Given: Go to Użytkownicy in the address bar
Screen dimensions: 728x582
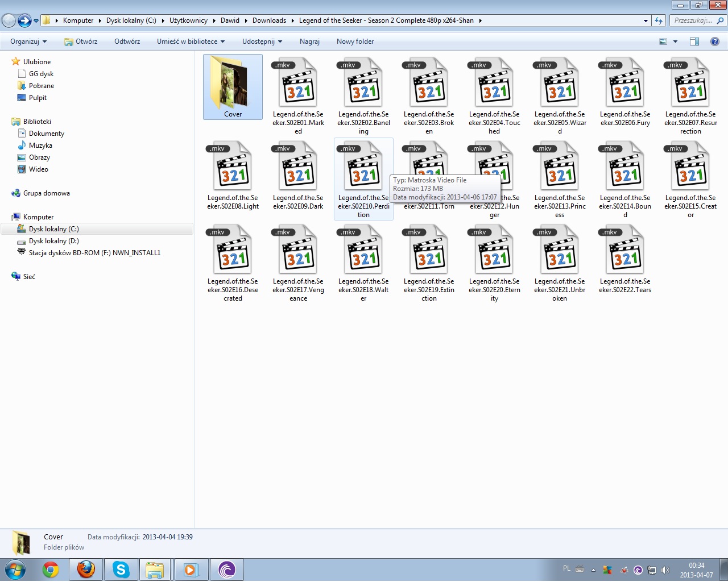Looking at the screenshot, I should coord(188,20).
